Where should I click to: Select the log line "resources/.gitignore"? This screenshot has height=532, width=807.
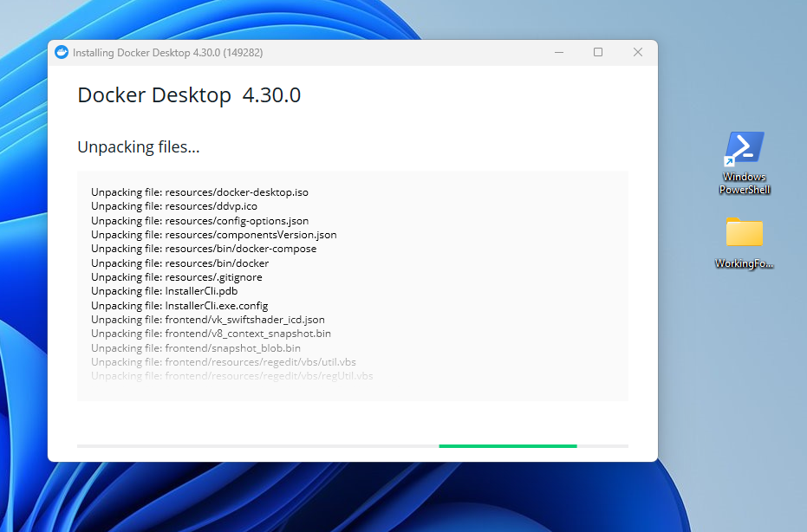click(x=177, y=276)
